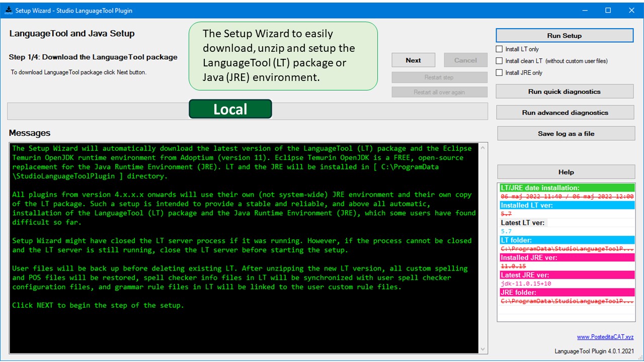Open the www.PosteditaCAT.xyz link
Viewport: 644px width, 362px height.
[605, 337]
